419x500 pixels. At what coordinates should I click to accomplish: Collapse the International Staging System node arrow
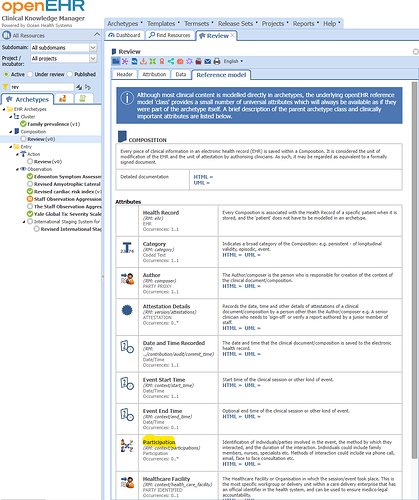[24, 222]
